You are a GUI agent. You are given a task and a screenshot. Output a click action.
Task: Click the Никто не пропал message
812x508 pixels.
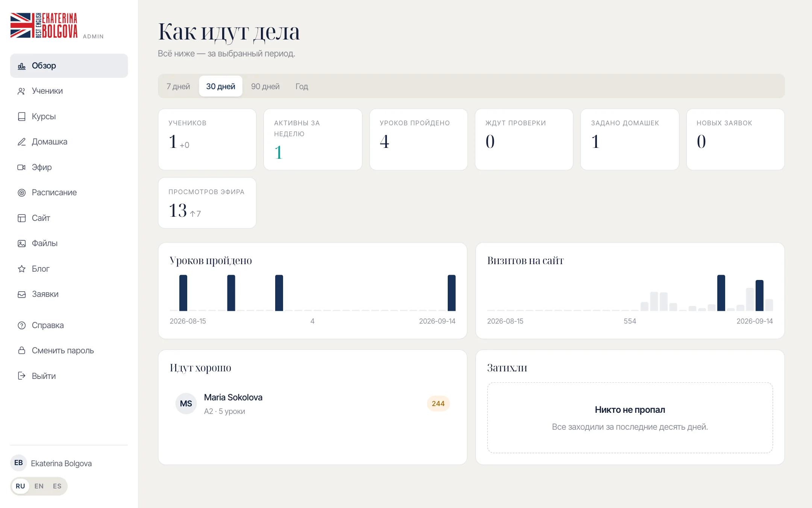pos(630,410)
